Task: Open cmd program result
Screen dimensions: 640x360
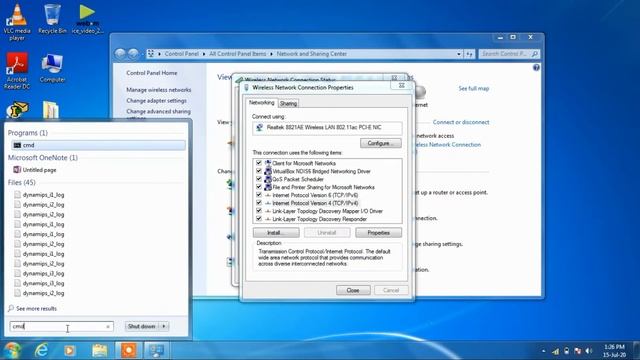Action: pyautogui.click(x=98, y=145)
